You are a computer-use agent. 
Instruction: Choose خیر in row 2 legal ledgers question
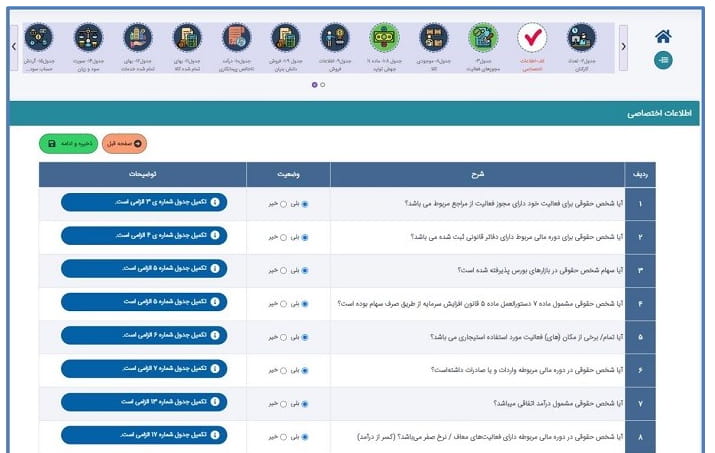click(x=283, y=237)
